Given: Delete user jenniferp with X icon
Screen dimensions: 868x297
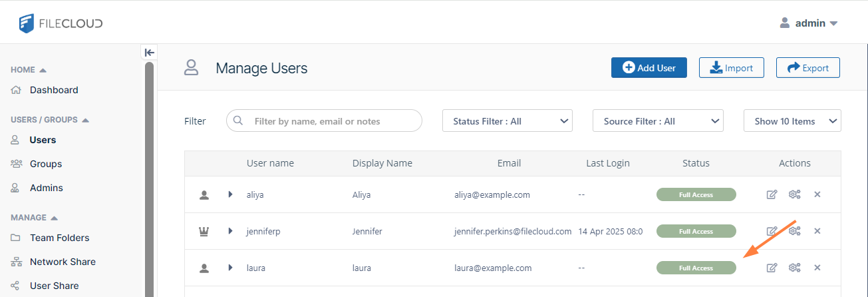Looking at the screenshot, I should [x=817, y=231].
